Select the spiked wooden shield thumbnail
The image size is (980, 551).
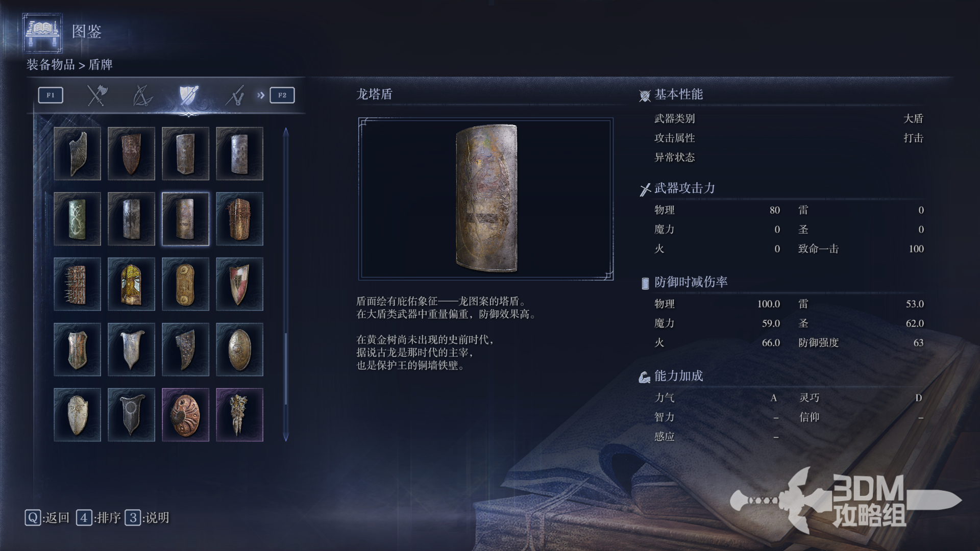click(77, 284)
